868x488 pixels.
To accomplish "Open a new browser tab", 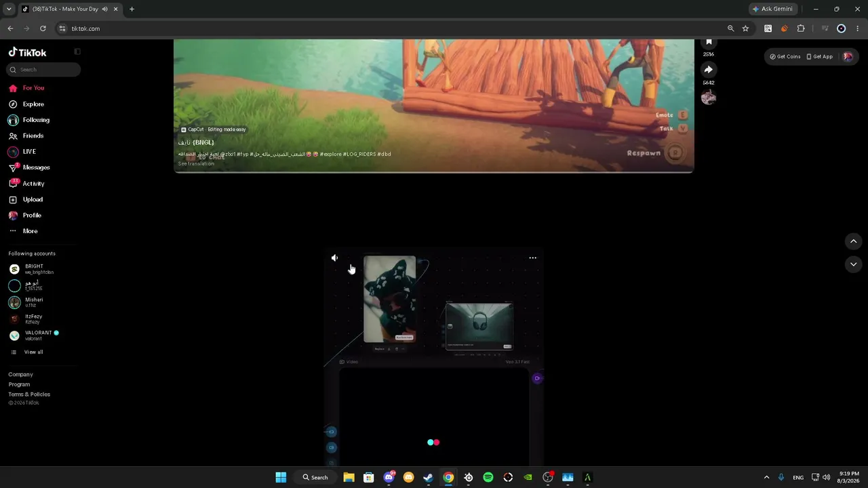I will click(132, 9).
